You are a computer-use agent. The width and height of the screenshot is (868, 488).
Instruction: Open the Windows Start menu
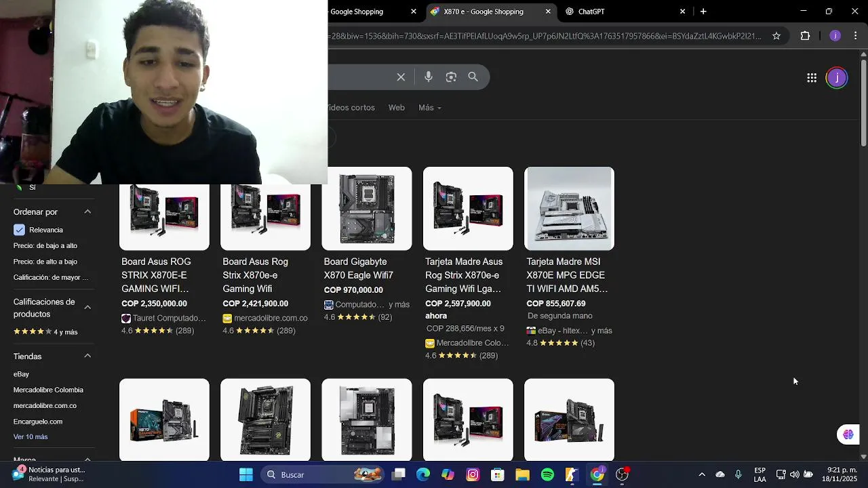[246, 474]
